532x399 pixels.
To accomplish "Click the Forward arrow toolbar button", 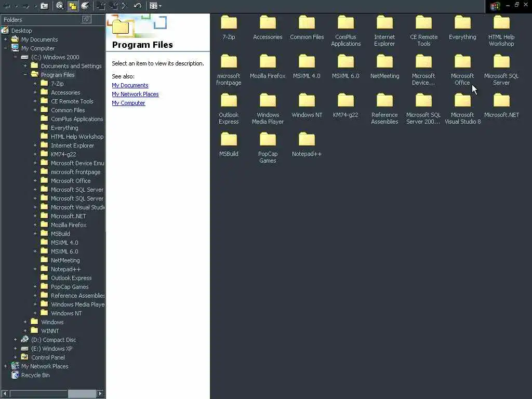I will coord(26,6).
